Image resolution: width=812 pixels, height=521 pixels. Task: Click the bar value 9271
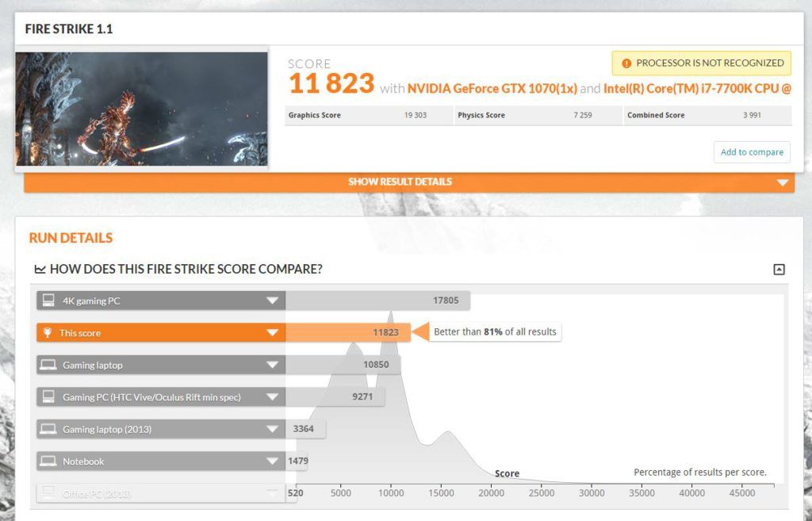click(x=362, y=396)
